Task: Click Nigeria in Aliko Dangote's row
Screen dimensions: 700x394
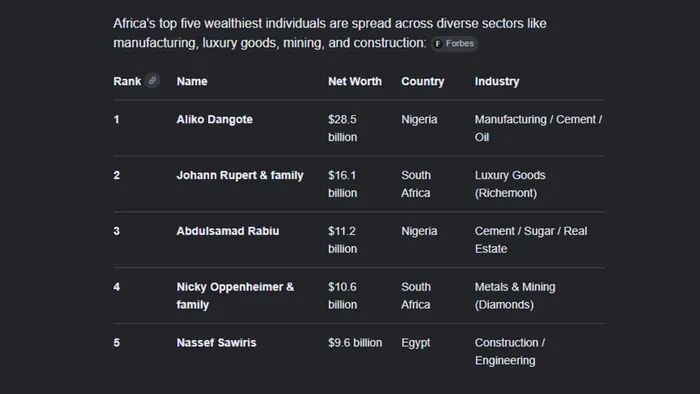Action: tap(419, 120)
